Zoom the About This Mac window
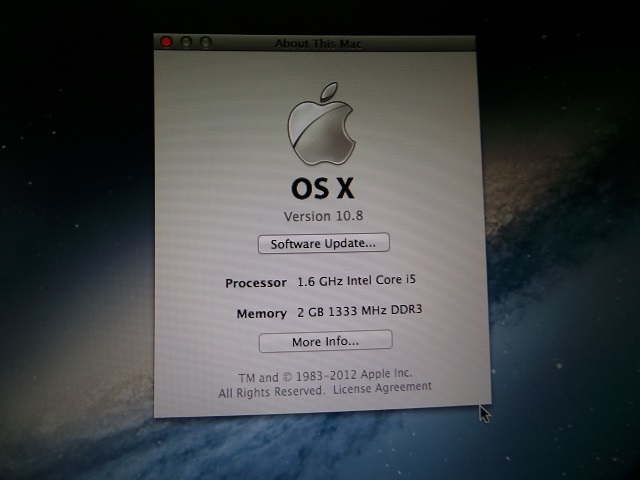This screenshot has height=480, width=640. tap(205, 42)
